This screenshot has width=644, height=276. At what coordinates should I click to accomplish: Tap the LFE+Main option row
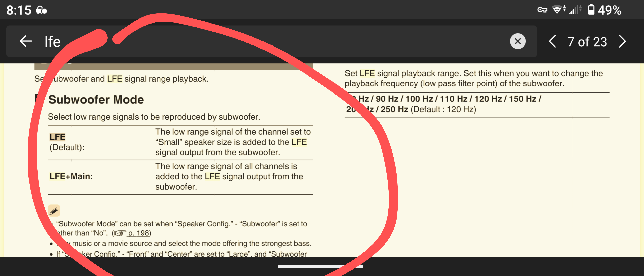coord(71,176)
